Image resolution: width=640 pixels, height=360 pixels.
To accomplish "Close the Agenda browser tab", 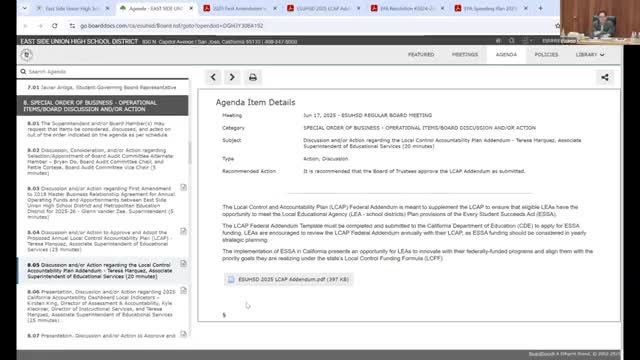I will [x=191, y=8].
